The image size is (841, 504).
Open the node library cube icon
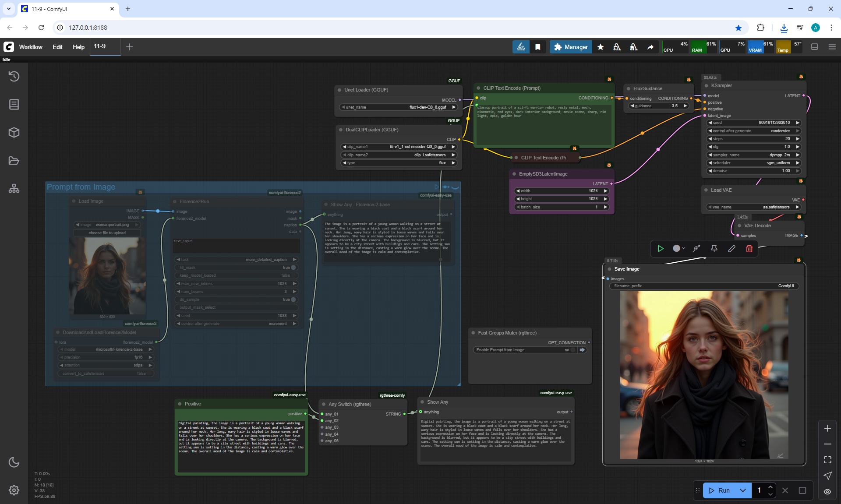point(14,132)
